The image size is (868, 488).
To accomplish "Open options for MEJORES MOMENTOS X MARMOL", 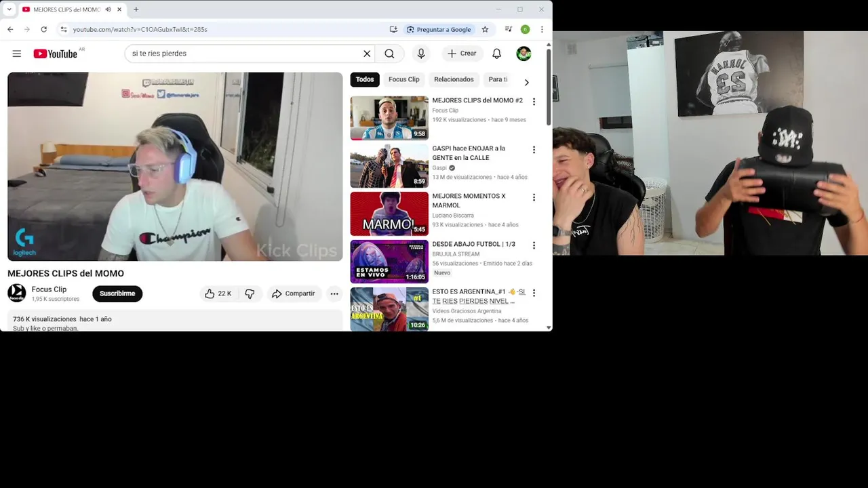I will [534, 197].
